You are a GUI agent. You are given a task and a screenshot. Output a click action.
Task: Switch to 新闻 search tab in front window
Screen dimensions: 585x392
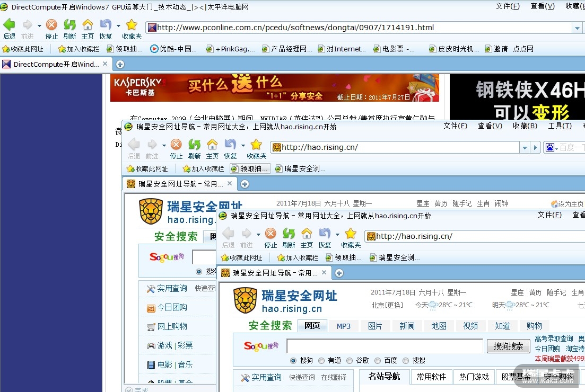[x=407, y=326]
